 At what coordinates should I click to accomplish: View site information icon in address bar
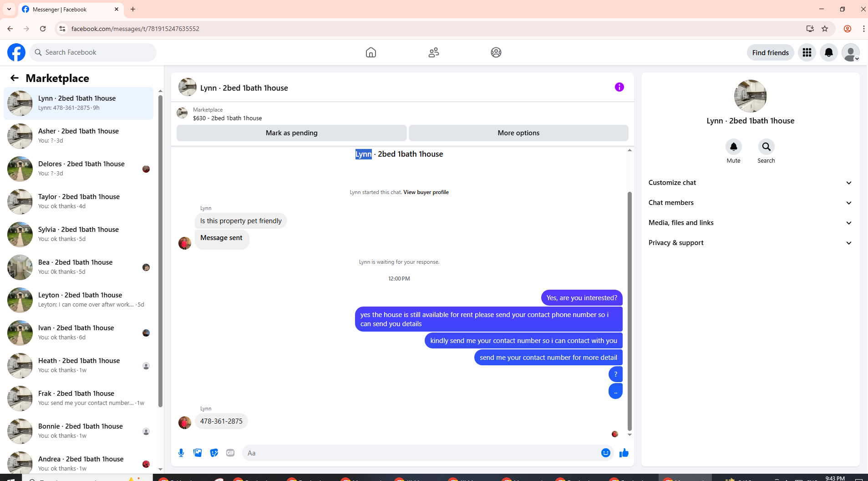pos(62,29)
